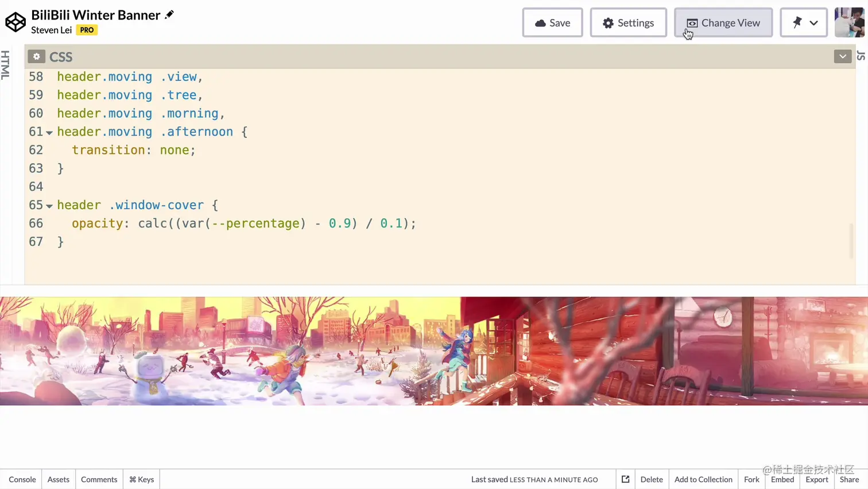Open the Console panel

(x=22, y=479)
